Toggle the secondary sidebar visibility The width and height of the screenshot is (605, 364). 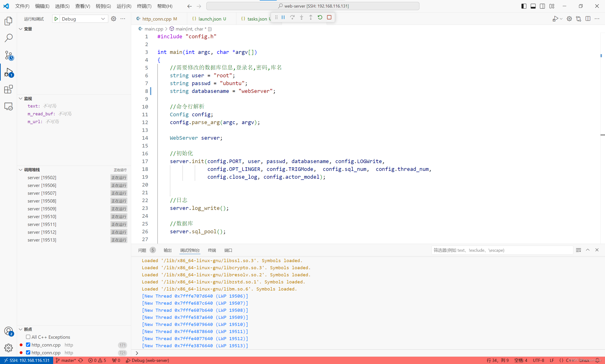[x=542, y=6]
